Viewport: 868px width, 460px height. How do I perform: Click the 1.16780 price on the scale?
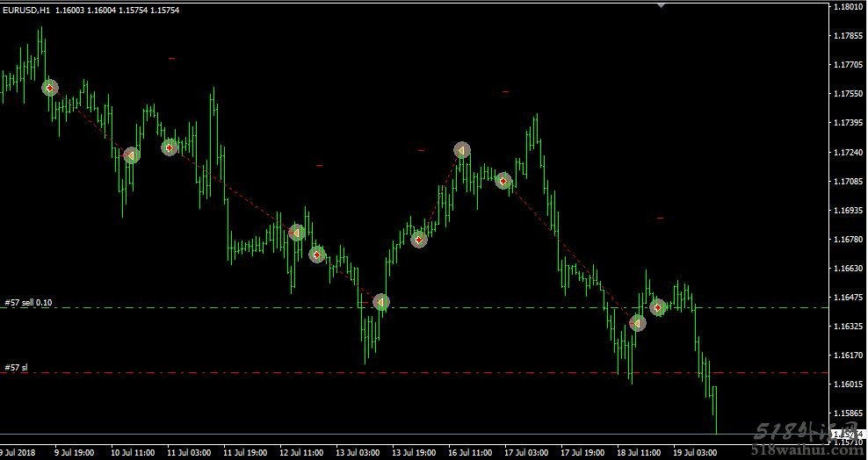tap(848, 240)
